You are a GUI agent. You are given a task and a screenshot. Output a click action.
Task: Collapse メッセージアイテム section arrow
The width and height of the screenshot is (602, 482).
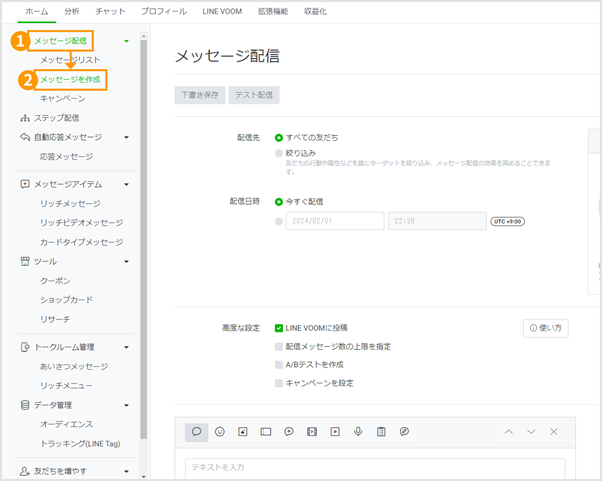tap(126, 185)
